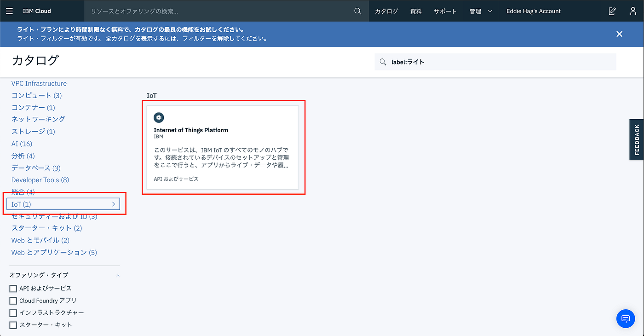
Task: Open the chat support bubble
Action: tap(625, 319)
